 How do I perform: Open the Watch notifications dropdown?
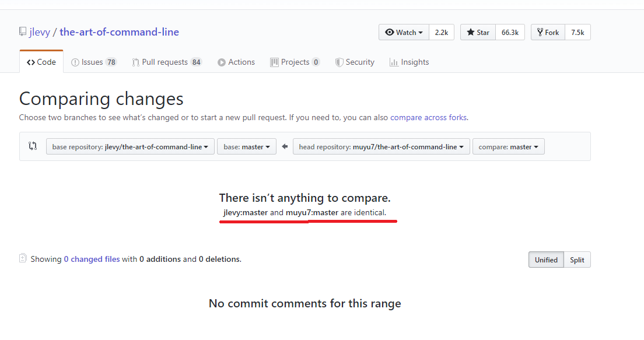point(404,33)
